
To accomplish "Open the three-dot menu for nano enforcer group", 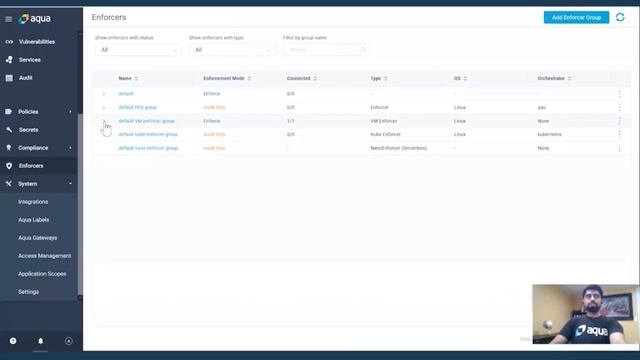I will [x=620, y=148].
